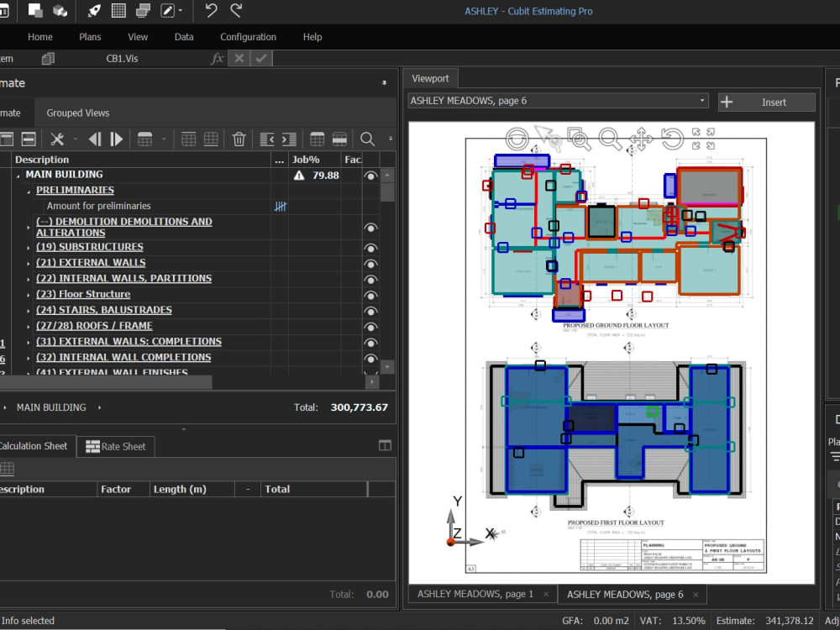
Task: Click the previous item left arrow icon
Action: 95,139
